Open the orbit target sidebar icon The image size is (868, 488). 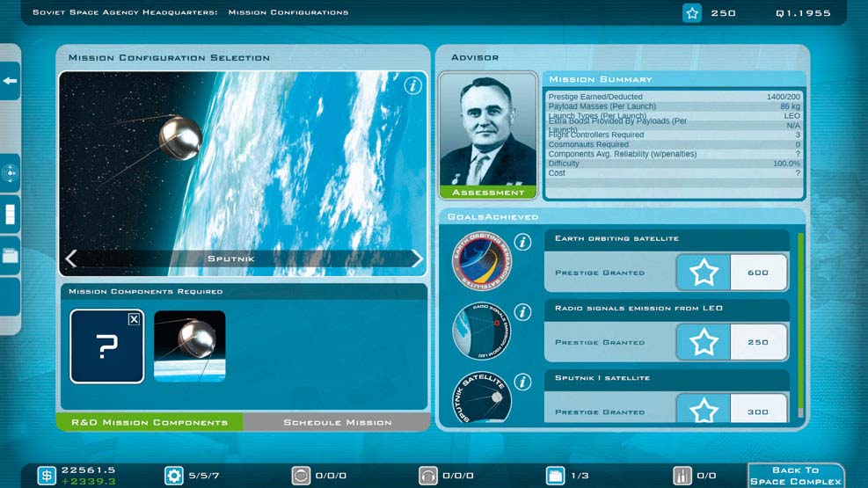point(10,173)
